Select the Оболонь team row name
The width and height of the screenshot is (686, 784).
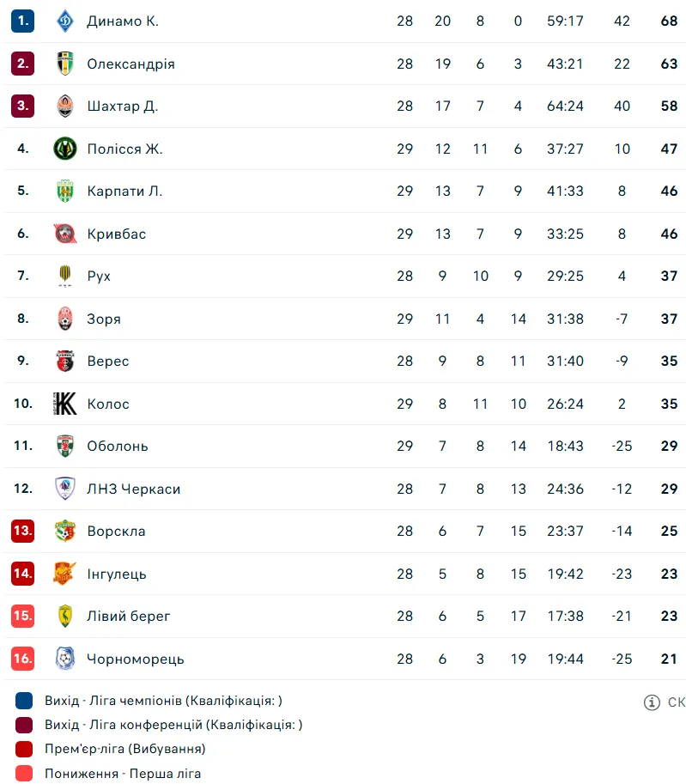tap(118, 446)
